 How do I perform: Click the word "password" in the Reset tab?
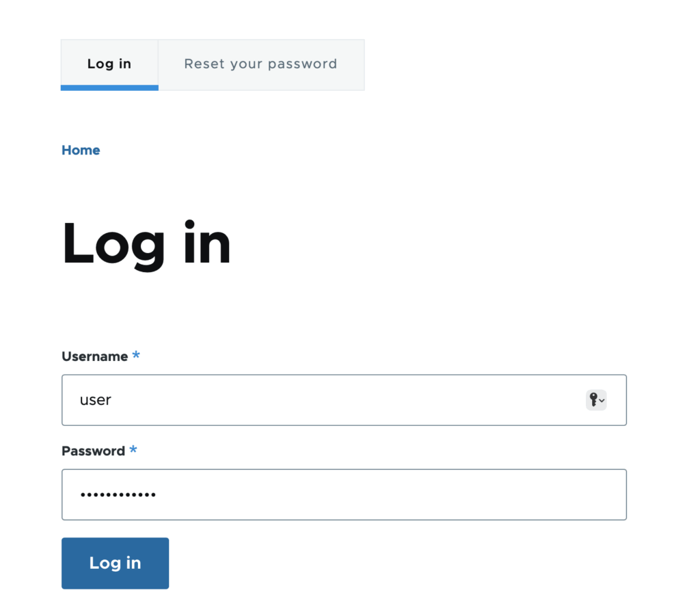[302, 64]
